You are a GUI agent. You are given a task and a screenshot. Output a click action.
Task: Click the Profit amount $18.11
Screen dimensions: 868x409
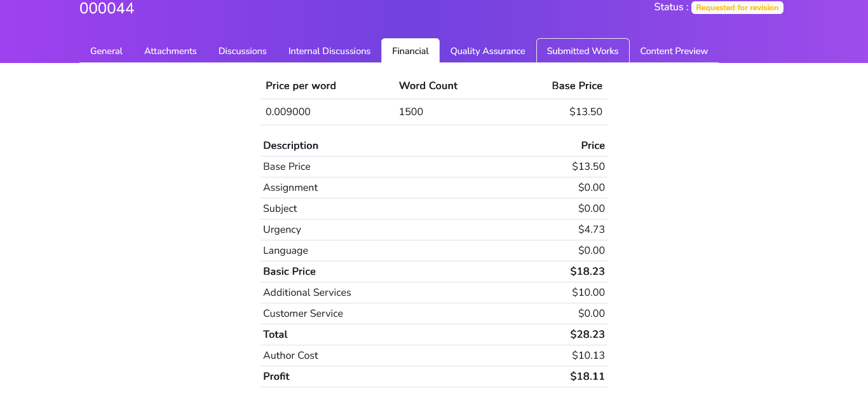(x=587, y=377)
